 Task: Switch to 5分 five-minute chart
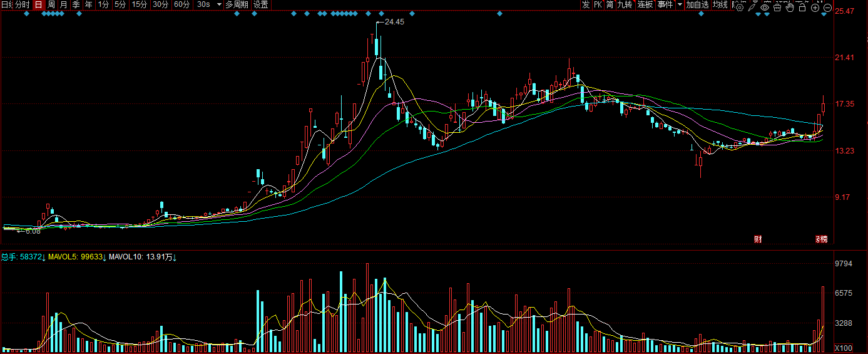click(x=120, y=4)
